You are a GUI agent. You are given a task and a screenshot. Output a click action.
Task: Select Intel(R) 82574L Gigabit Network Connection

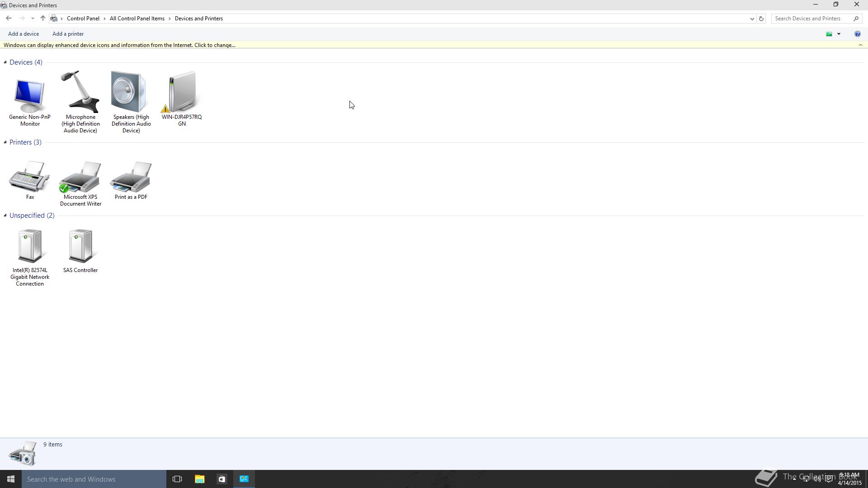tap(30, 258)
